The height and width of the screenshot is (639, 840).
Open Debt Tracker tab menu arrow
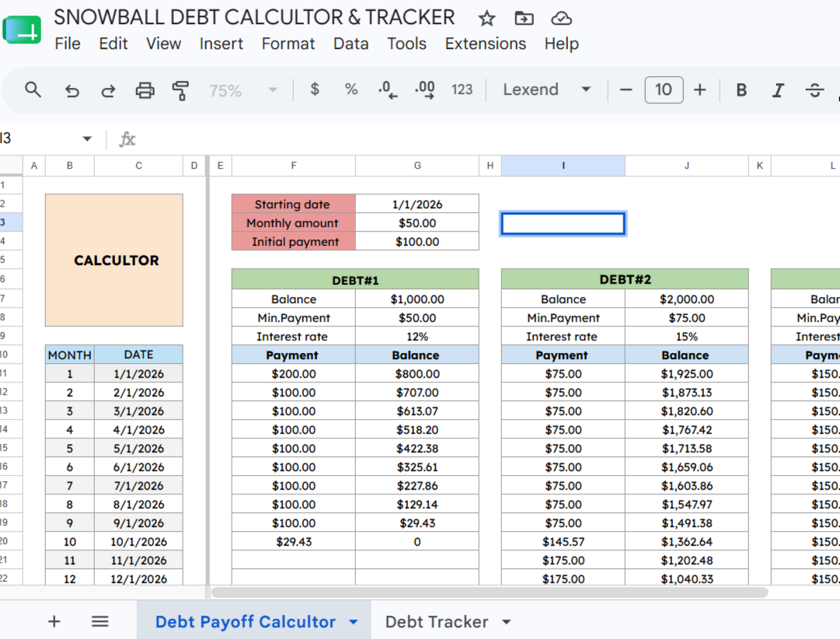[x=506, y=622]
